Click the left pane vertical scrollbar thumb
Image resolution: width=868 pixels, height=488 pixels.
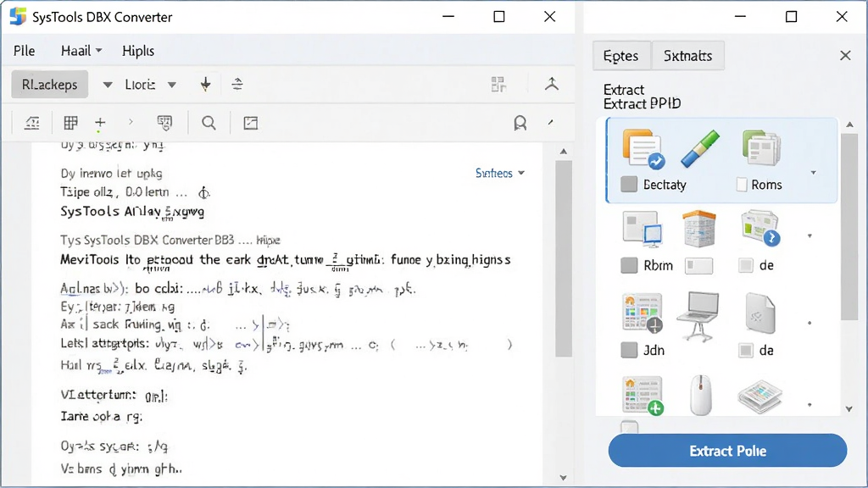[564, 259]
